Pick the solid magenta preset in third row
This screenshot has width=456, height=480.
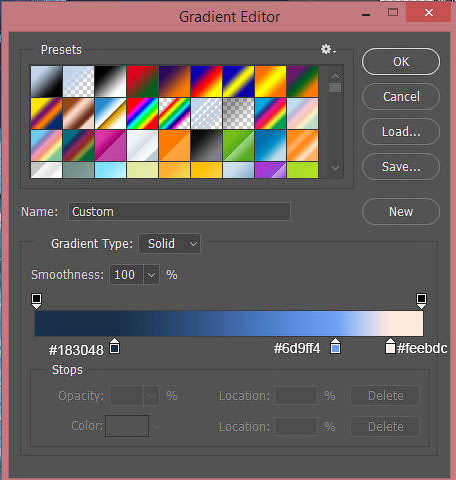coord(110,145)
